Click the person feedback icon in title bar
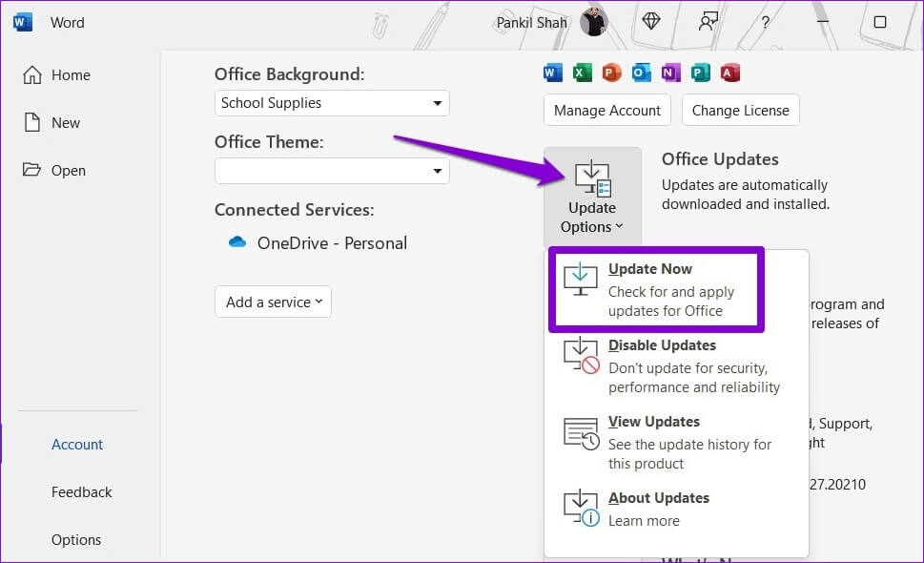 click(708, 22)
